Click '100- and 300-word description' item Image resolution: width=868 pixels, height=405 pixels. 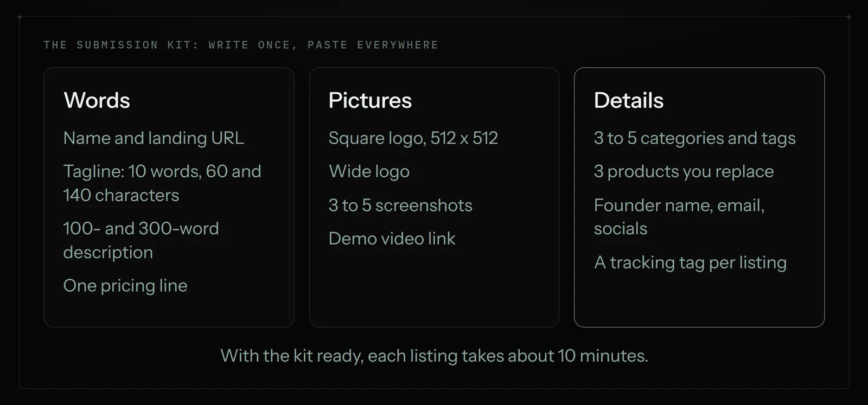point(141,240)
